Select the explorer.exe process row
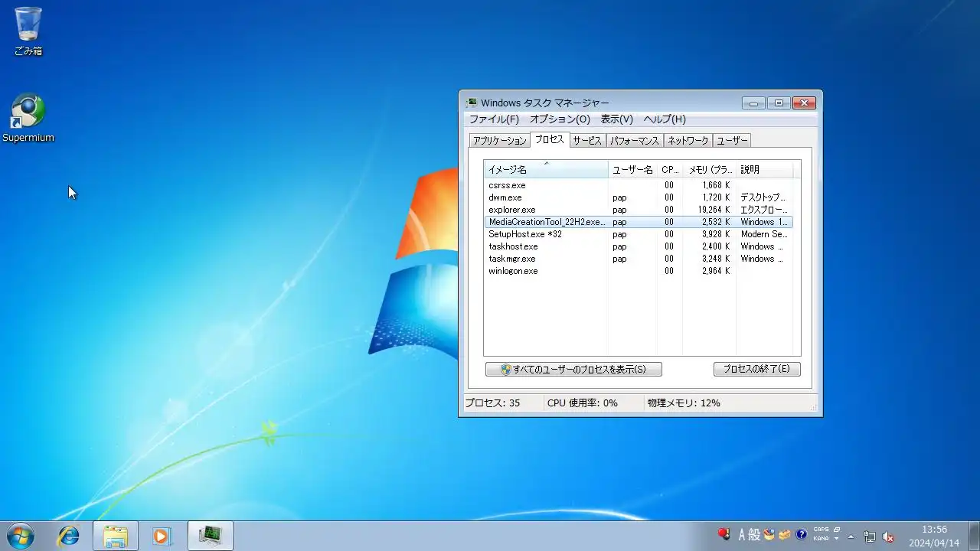 click(x=639, y=210)
